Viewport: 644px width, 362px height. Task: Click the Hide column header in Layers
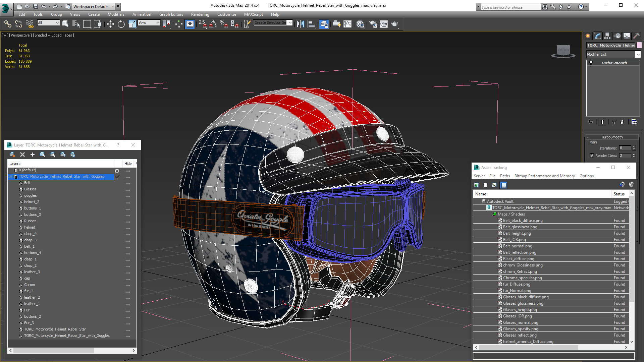[x=128, y=164]
